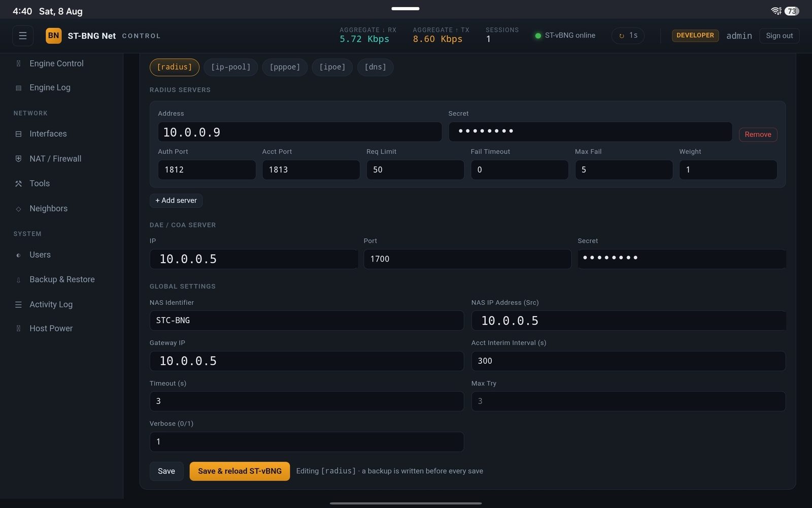Click the Engine Control sidebar icon
The width and height of the screenshot is (812, 508).
coord(18,63)
